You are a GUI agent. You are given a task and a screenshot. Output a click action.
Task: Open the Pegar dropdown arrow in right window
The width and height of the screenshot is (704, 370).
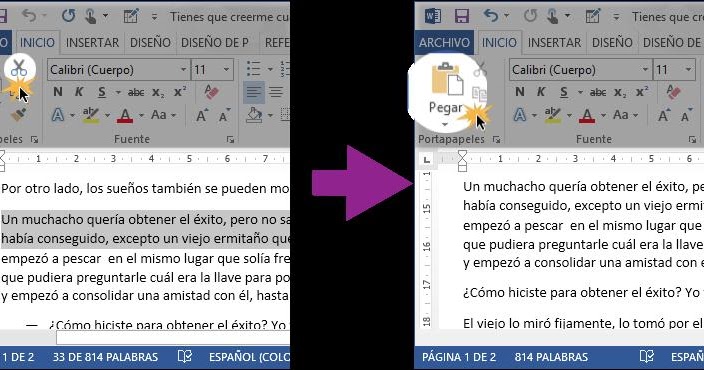coord(445,124)
